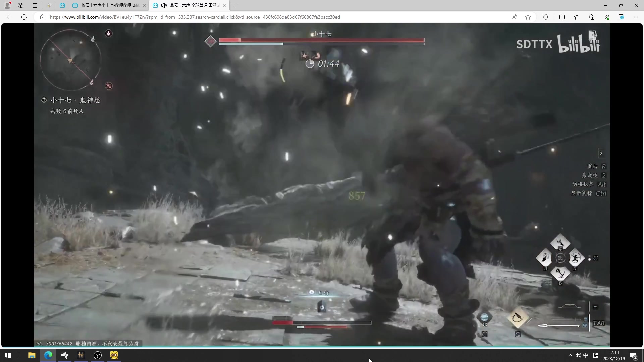Add this page to favorites star
The width and height of the screenshot is (644, 362).
tap(528, 17)
